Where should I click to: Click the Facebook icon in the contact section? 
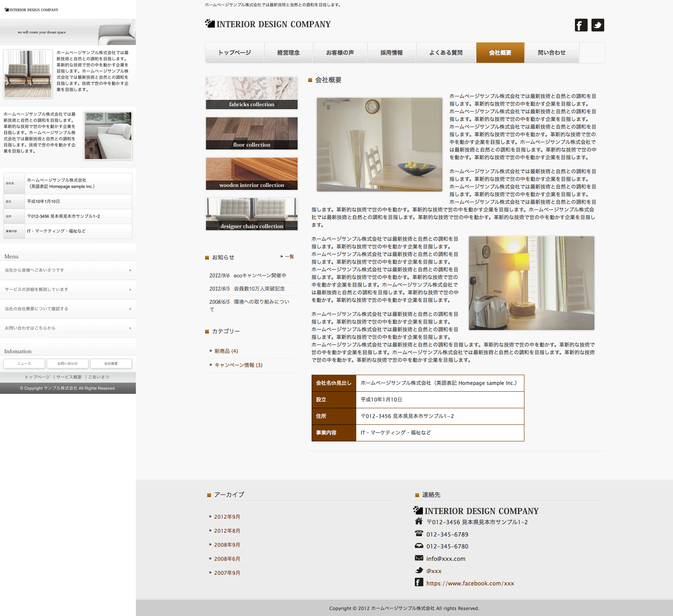(419, 582)
